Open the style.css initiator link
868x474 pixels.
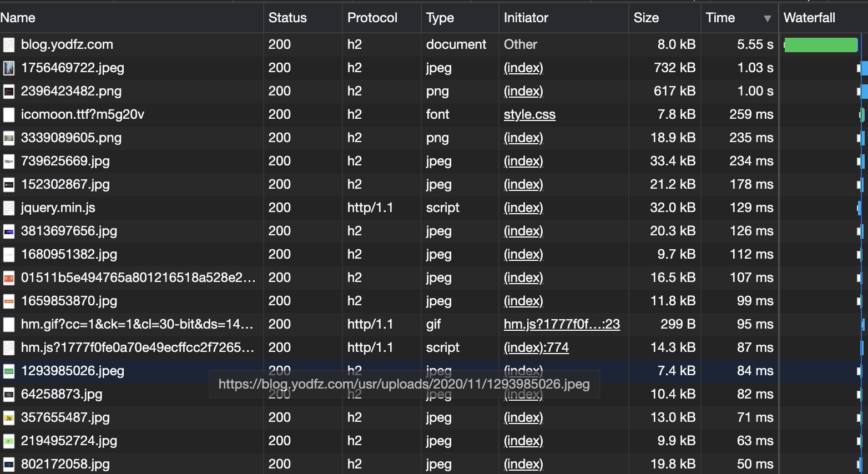coord(529,114)
